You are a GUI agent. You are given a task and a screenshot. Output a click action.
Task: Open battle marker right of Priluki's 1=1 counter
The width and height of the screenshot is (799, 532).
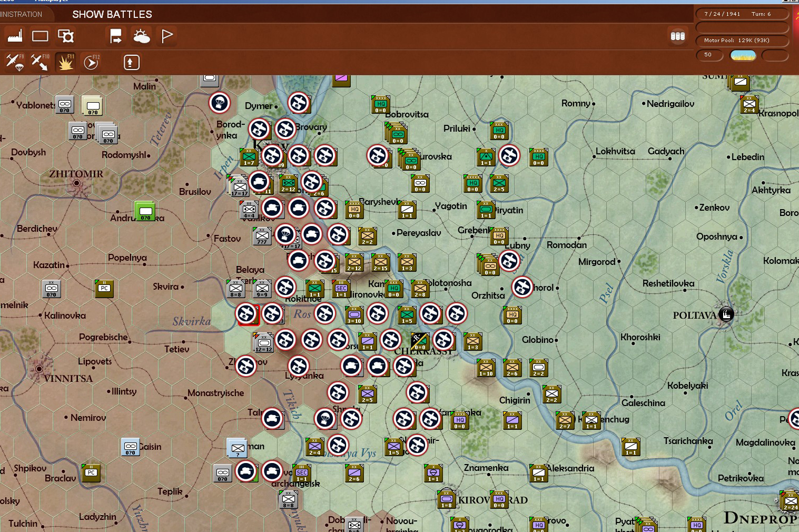coord(509,155)
